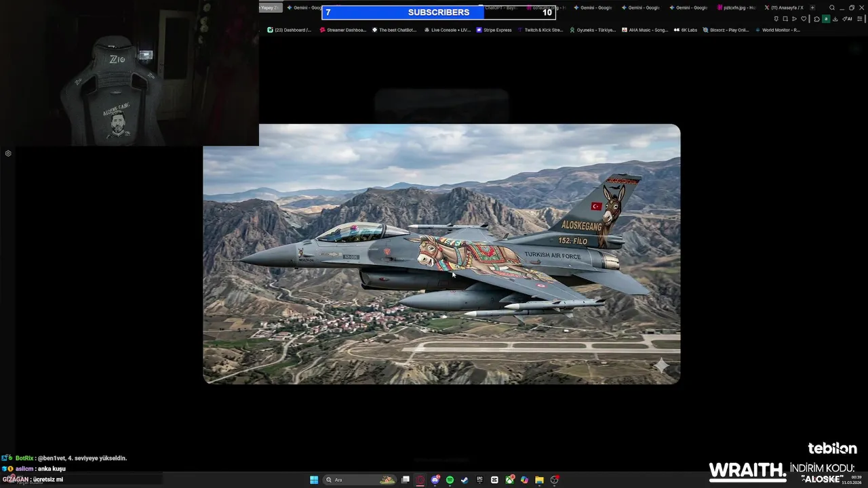The image size is (868, 488).
Task: Click GİZAGAN's chat message 'ücretsiz mi'
Action: click(33, 479)
